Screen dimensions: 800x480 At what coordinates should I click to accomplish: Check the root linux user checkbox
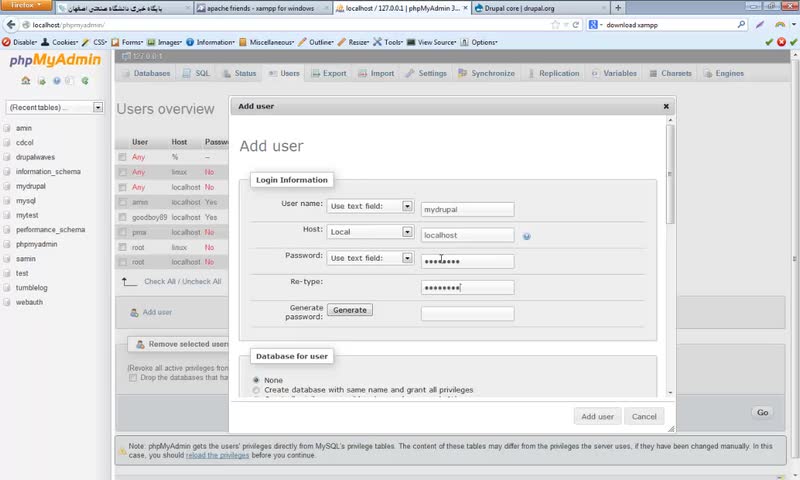(122, 247)
